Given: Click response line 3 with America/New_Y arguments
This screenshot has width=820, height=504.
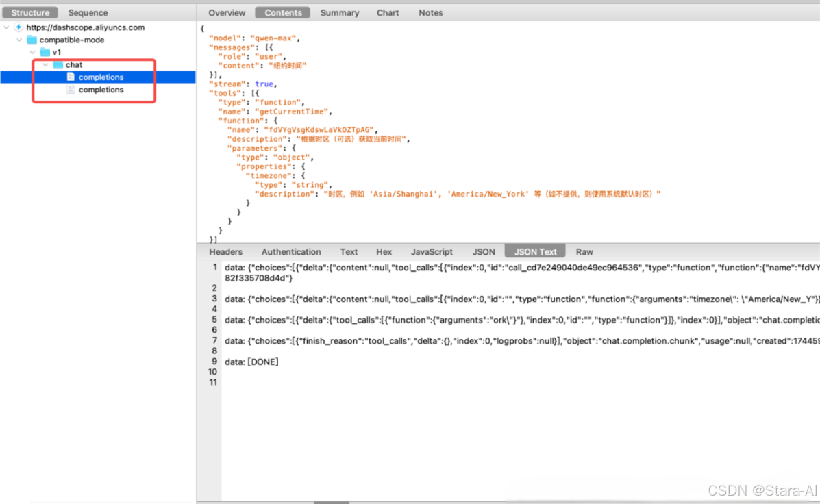Looking at the screenshot, I should (x=522, y=299).
